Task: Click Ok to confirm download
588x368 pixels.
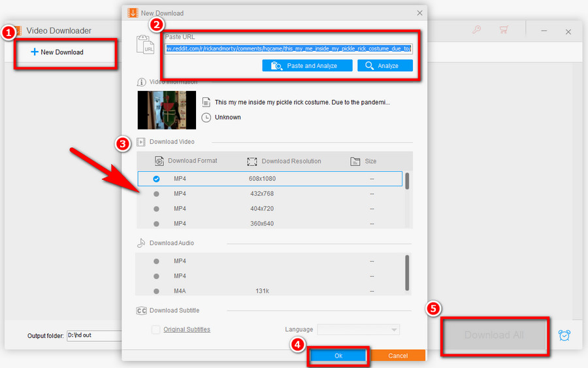Action: 338,356
